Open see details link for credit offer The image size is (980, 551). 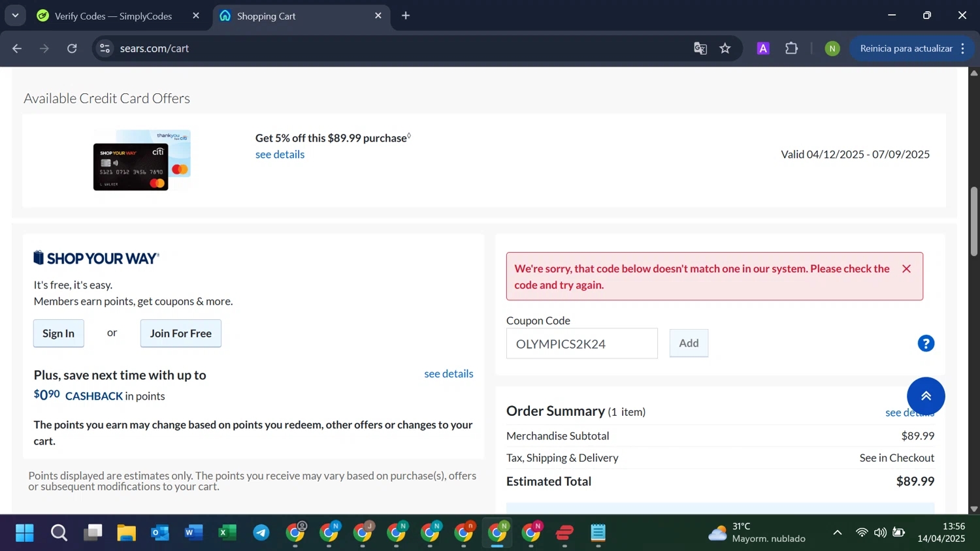[x=280, y=155]
